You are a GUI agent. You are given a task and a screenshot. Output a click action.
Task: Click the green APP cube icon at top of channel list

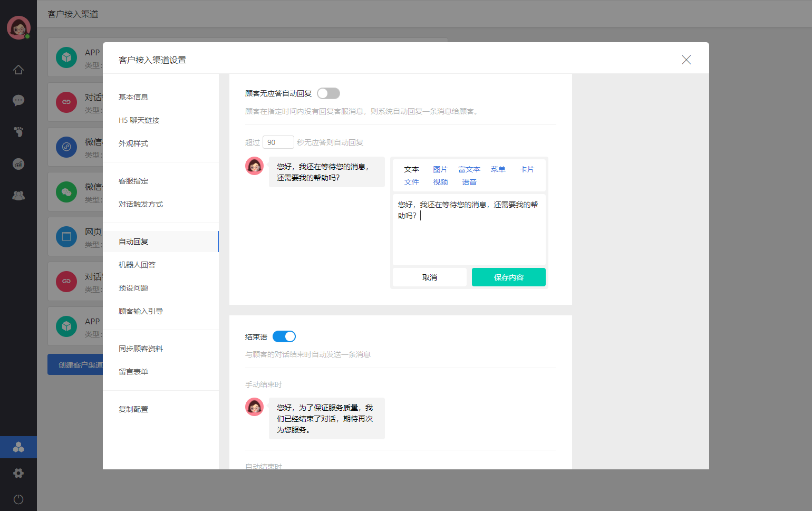click(66, 57)
